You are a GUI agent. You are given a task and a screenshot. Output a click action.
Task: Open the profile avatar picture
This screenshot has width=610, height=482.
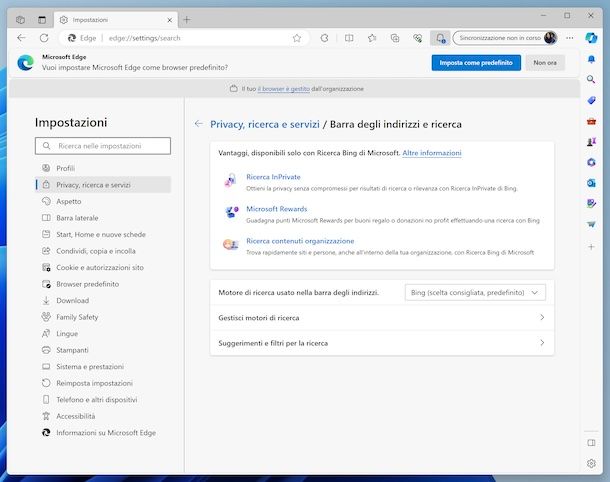tap(550, 38)
